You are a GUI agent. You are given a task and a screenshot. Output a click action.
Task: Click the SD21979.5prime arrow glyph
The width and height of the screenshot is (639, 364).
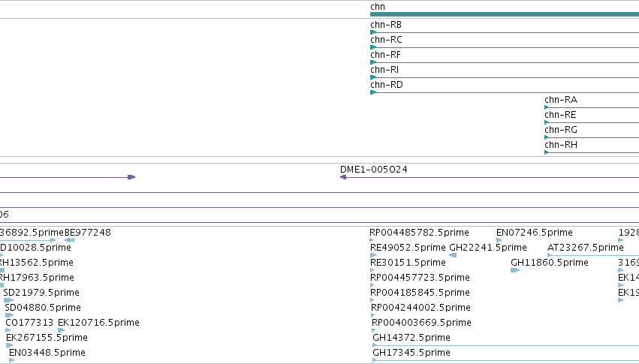pos(8,300)
